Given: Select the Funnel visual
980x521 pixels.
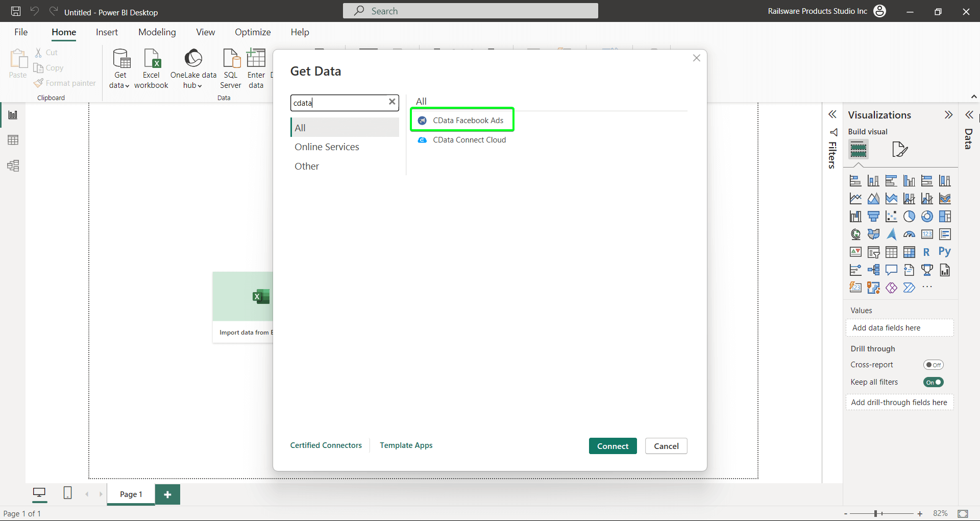Looking at the screenshot, I should 873,217.
